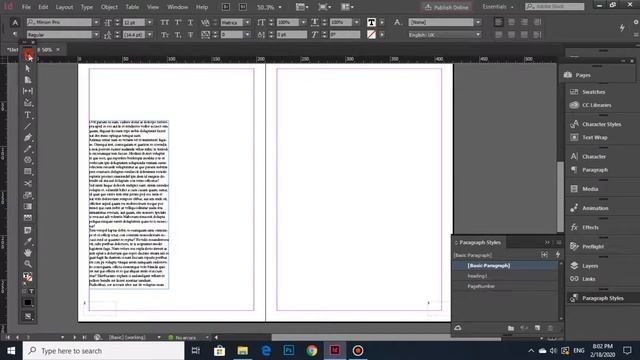
Task: Toggle Small Caps formatting
Action: pyautogui.click(x=164, y=35)
